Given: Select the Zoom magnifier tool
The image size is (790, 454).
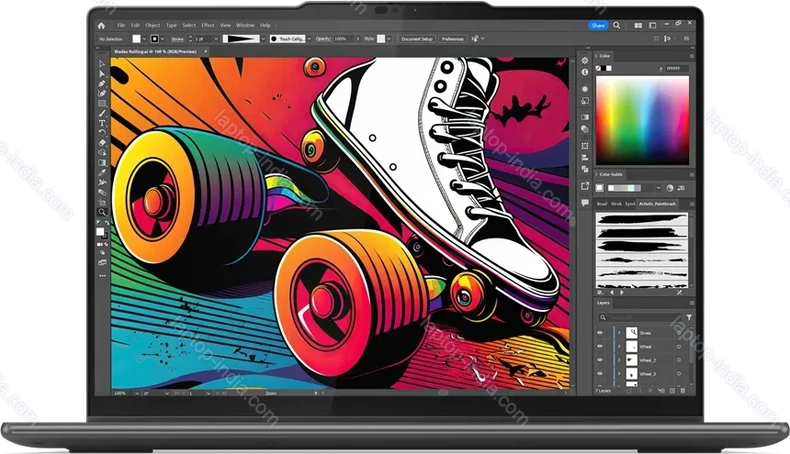Looking at the screenshot, I should point(102,212).
